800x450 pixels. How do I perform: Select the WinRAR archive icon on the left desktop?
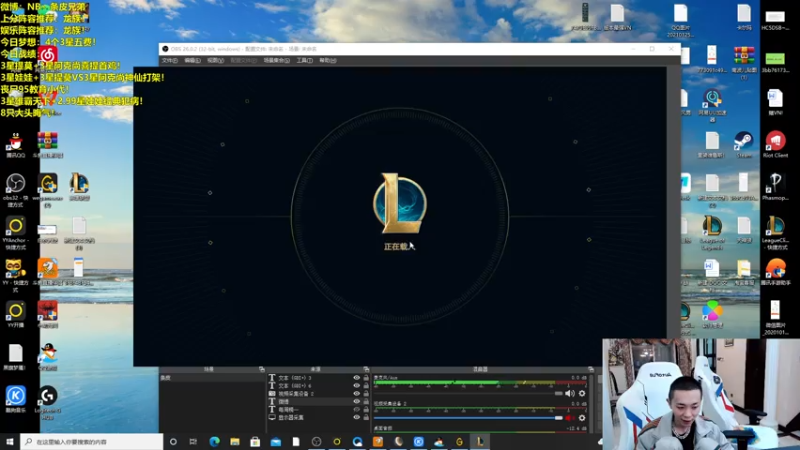(x=47, y=145)
